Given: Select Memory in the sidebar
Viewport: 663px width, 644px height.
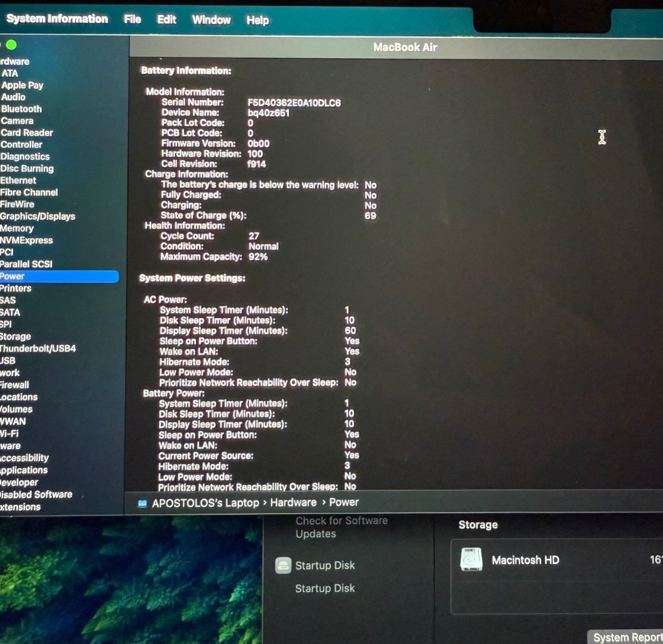Looking at the screenshot, I should pos(17,228).
